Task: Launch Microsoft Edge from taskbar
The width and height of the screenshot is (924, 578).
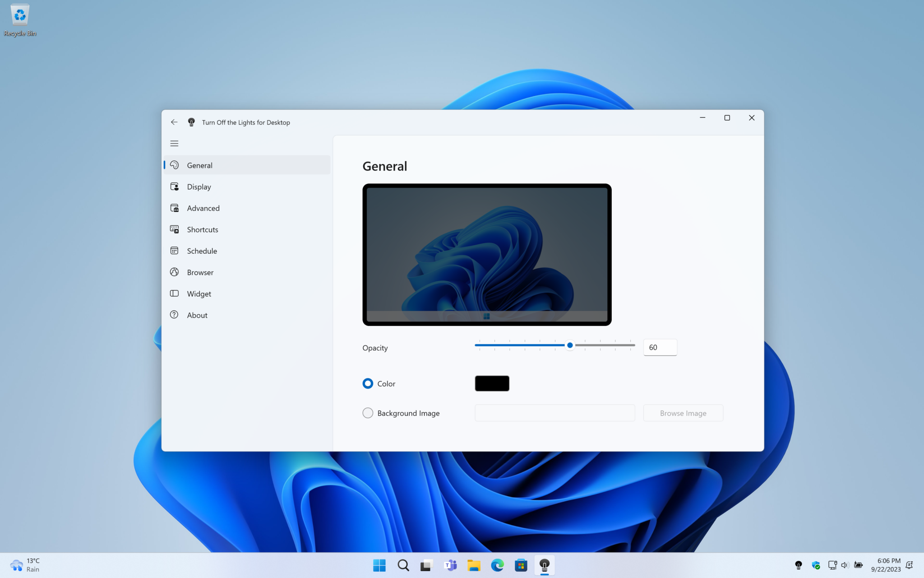Action: (x=497, y=565)
